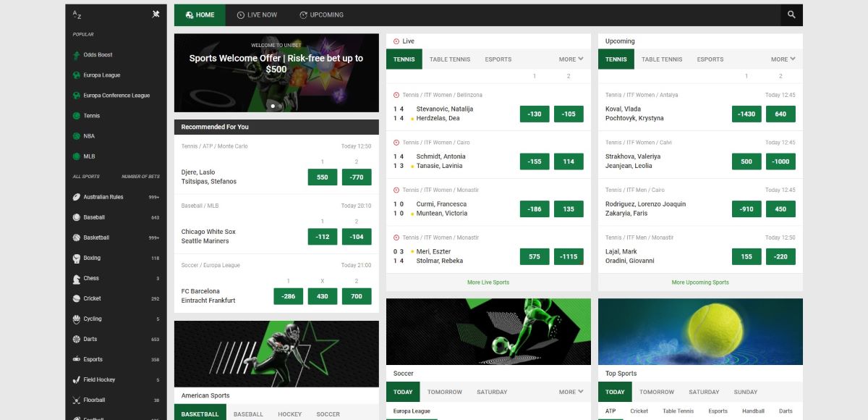Screen dimensions: 868x420
Task: Click 'Schmidt, Antonia' player name
Action: [x=441, y=156]
